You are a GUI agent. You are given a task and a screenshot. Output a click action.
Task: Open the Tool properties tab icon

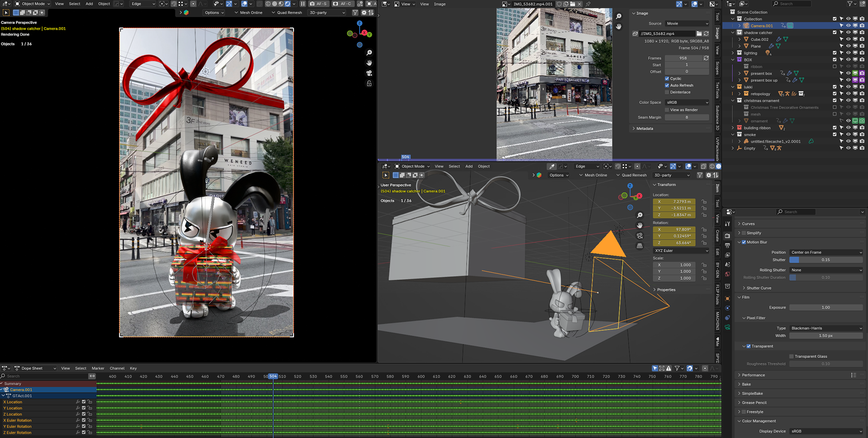(x=727, y=224)
